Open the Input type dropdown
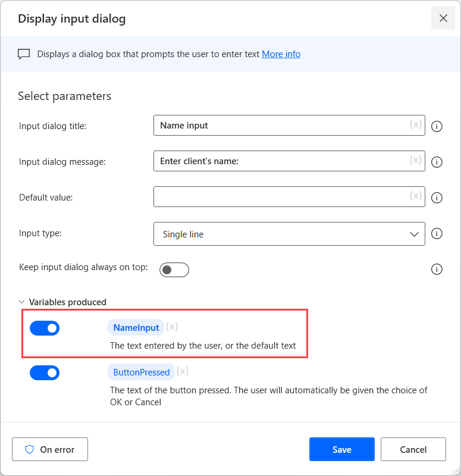Image resolution: width=461 pixels, height=476 pixels. 415,234
